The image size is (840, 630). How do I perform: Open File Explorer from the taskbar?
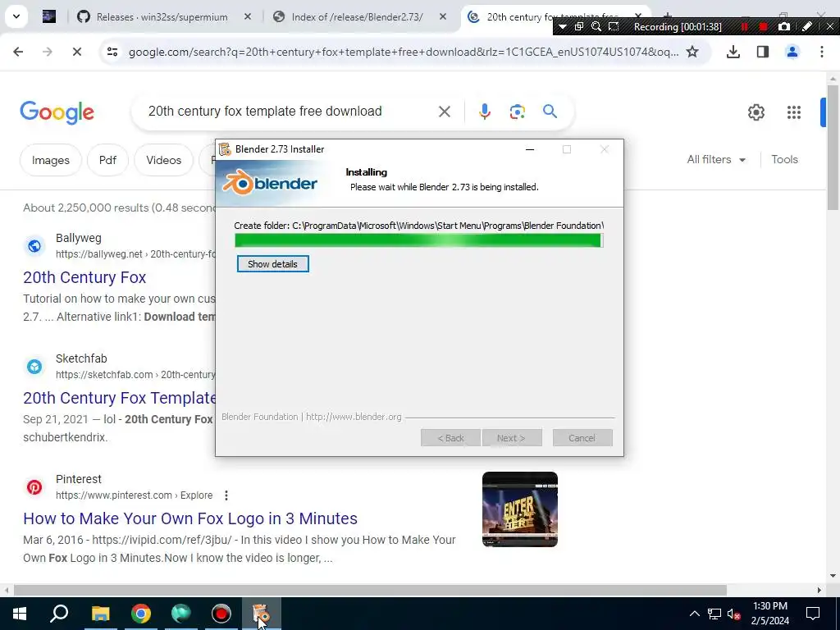(x=100, y=614)
